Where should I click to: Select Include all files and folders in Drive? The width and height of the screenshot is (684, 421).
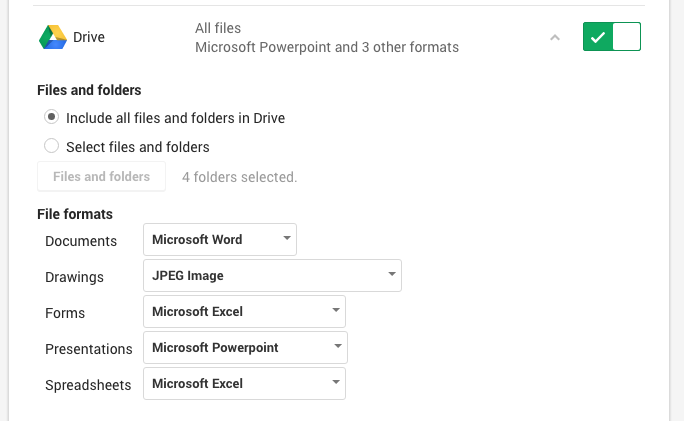click(x=51, y=117)
